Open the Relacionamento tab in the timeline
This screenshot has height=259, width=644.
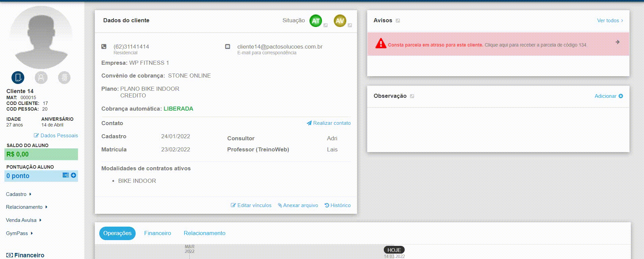tap(205, 233)
